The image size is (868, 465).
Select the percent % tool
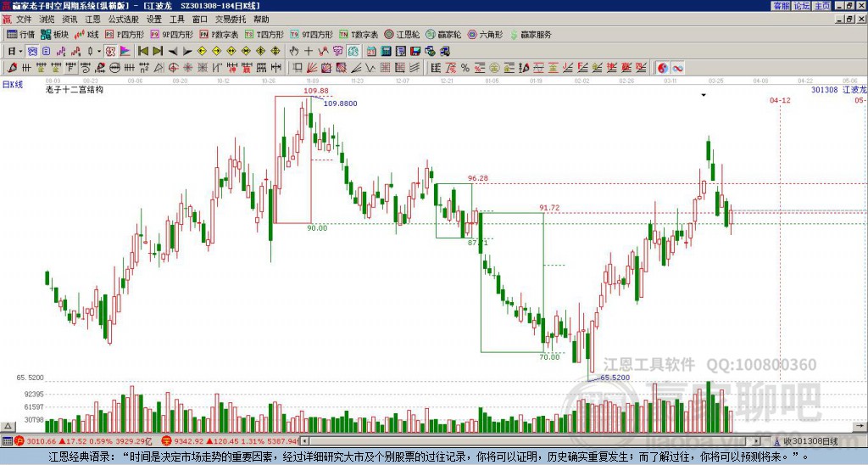pyautogui.click(x=465, y=68)
